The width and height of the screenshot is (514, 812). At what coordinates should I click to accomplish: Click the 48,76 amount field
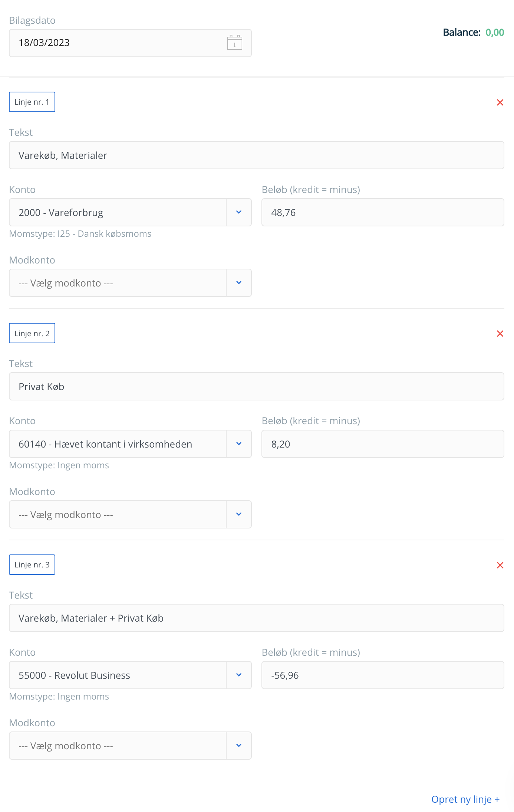(382, 213)
